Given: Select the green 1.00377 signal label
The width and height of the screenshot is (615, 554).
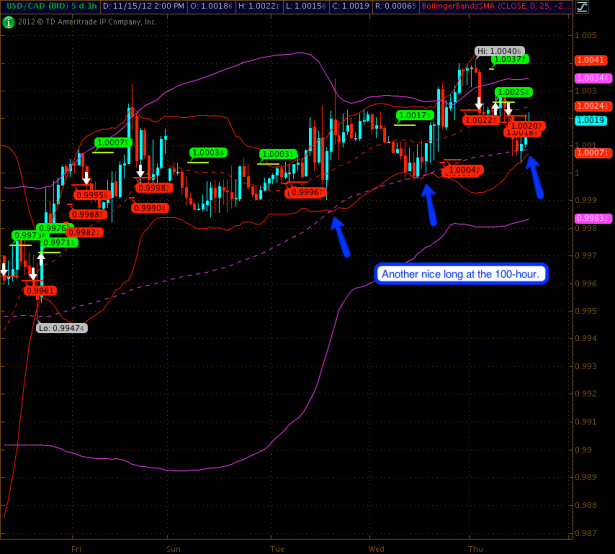Looking at the screenshot, I should [x=510, y=59].
